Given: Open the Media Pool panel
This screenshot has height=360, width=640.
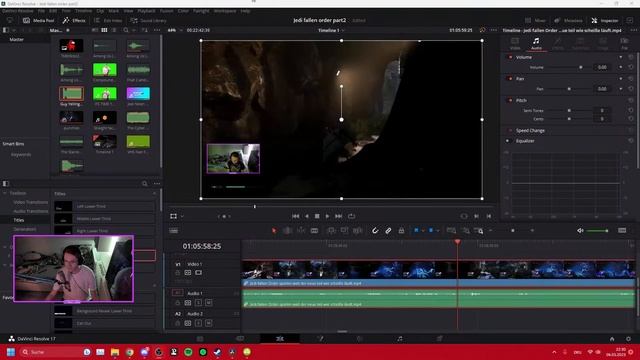Looking at the screenshot, I should 39,20.
